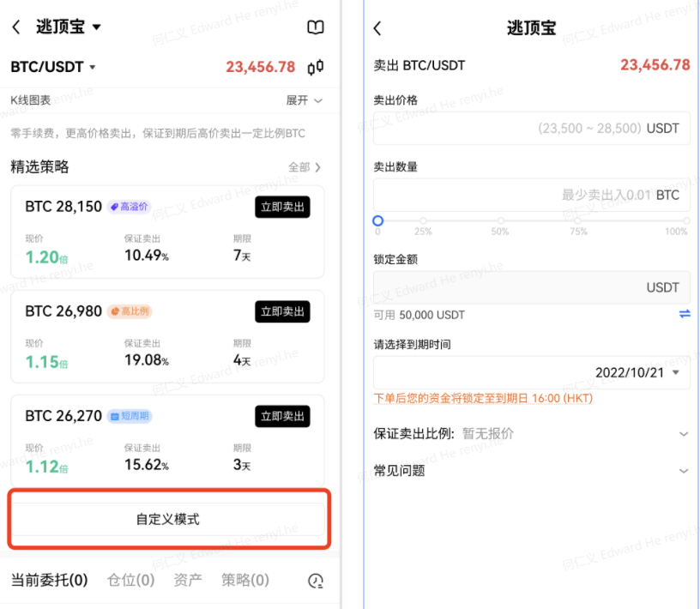Image resolution: width=700 pixels, height=609 pixels.
Task: Tap the back arrow on the sell order panel
Action: coord(377,27)
